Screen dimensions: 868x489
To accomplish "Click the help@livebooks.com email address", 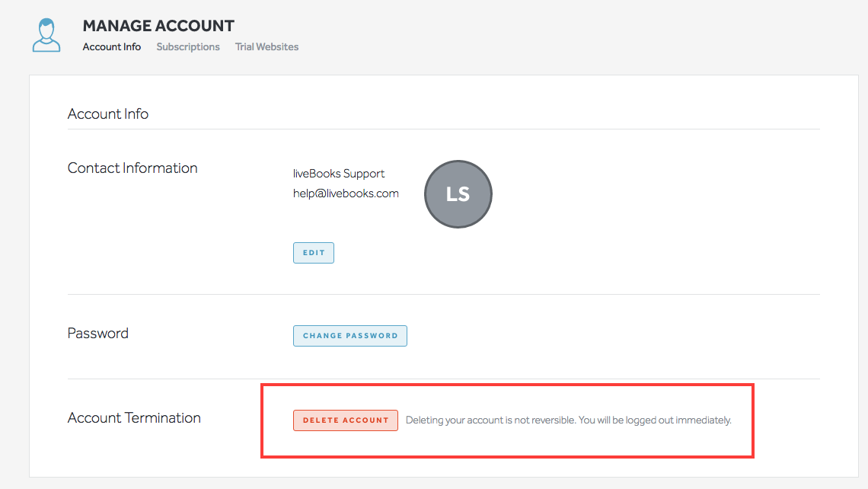I will click(x=346, y=193).
